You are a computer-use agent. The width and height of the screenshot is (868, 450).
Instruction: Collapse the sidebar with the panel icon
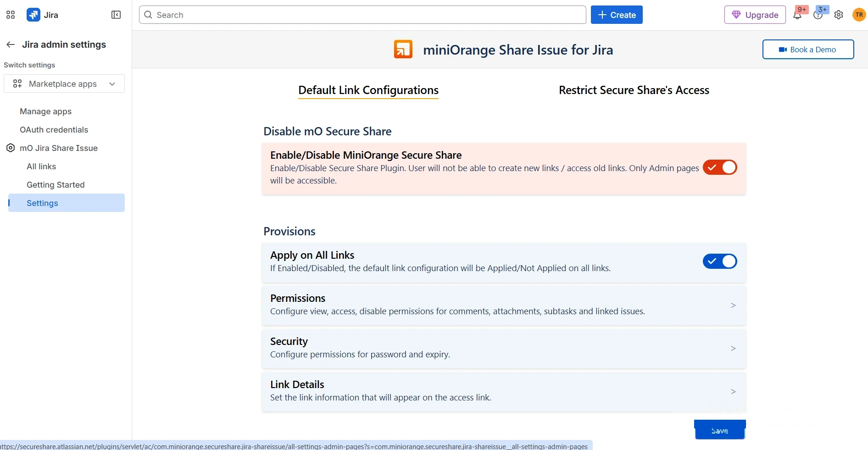click(116, 15)
